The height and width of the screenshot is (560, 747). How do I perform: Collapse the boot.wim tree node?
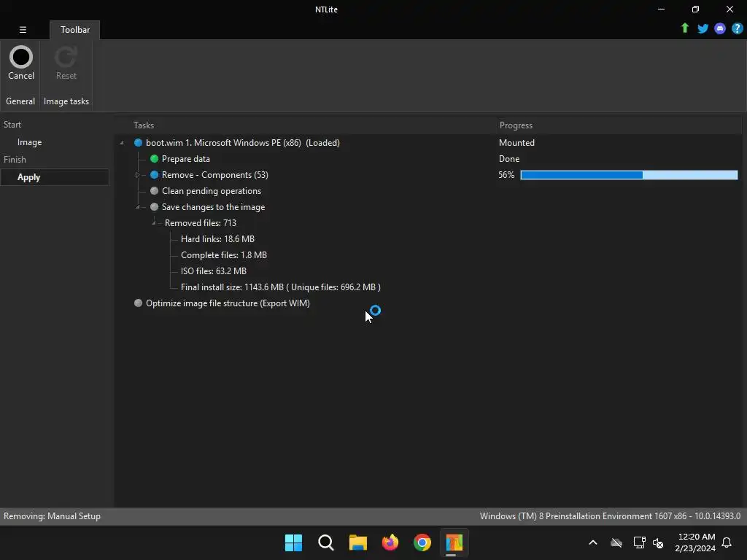(122, 143)
